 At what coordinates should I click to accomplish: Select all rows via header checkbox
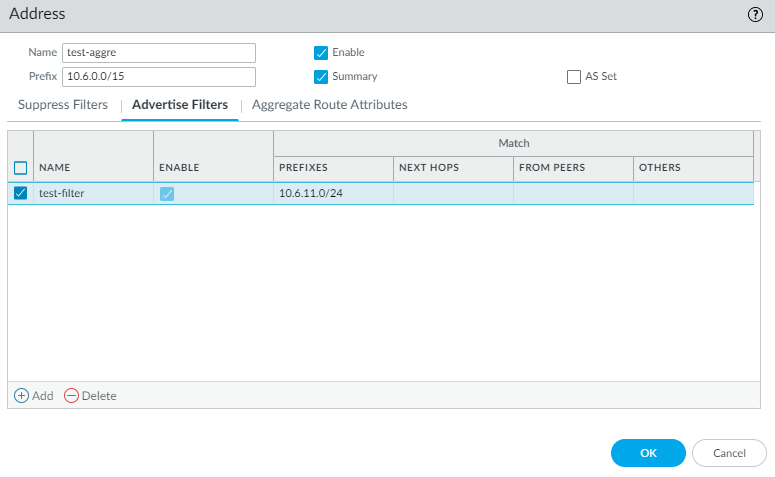point(21,168)
